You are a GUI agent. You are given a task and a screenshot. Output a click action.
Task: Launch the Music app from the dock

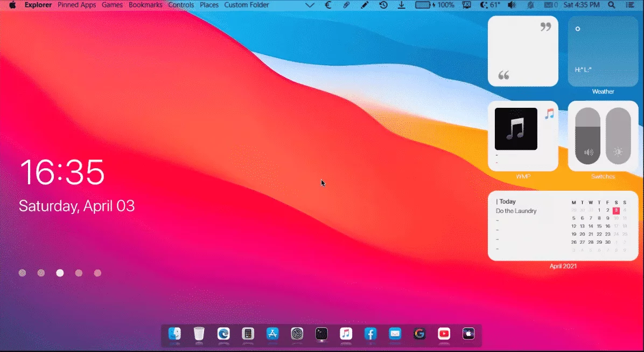pos(346,334)
